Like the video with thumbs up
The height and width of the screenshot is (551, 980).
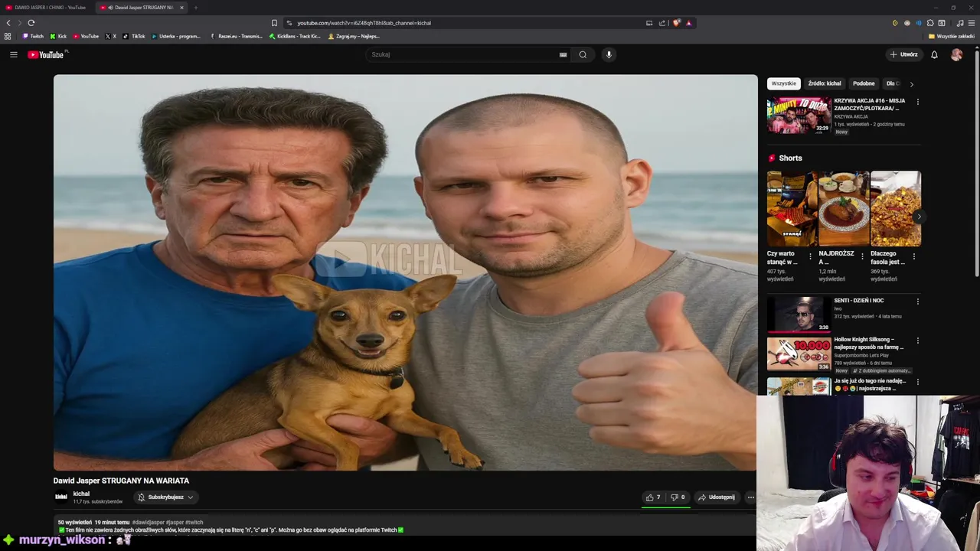coord(653,497)
